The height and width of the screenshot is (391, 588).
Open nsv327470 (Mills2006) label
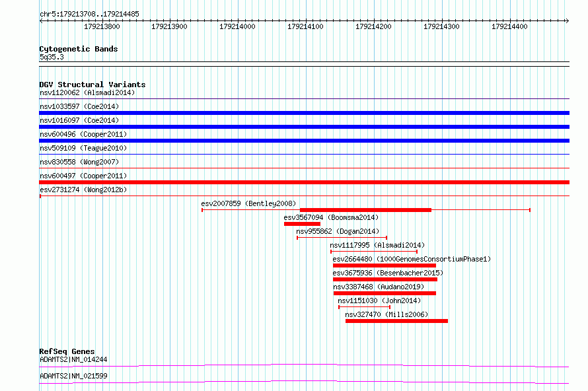386,314
